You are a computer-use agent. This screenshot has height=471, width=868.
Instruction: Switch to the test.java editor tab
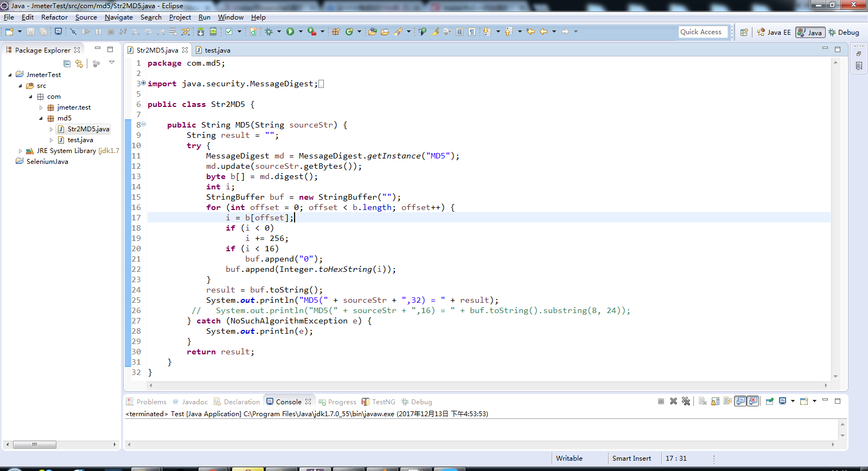[x=213, y=50]
